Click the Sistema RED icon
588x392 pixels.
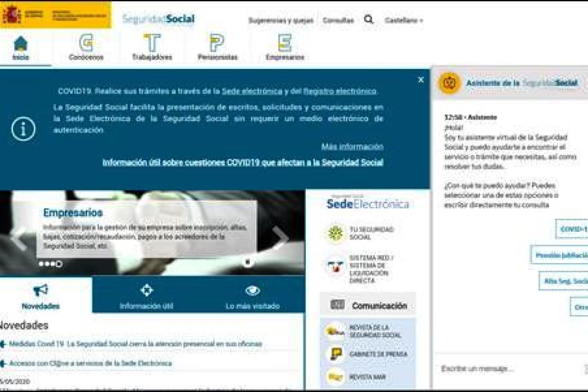pyautogui.click(x=335, y=267)
